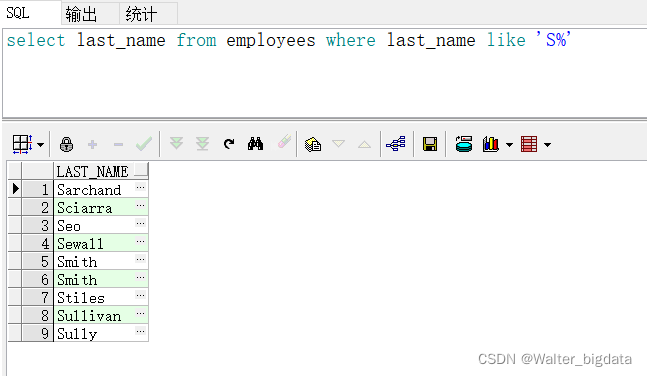
Task: Click the delete record minus icon
Action: pos(118,144)
